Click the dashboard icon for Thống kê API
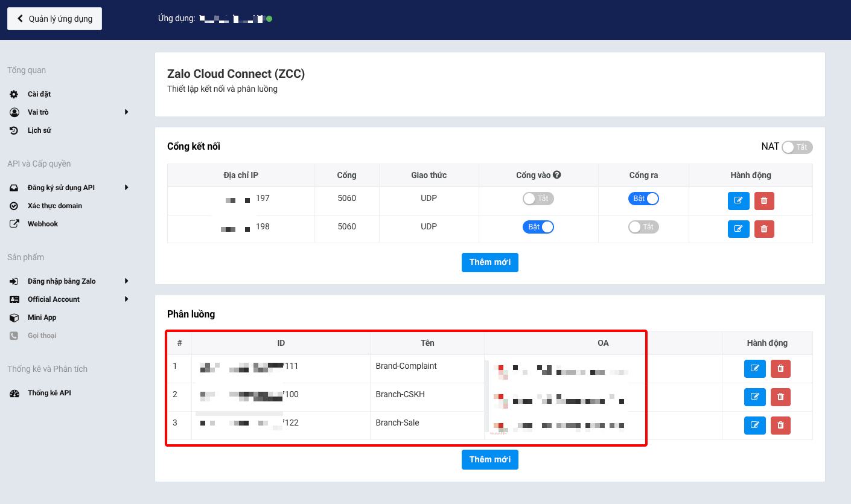 pyautogui.click(x=14, y=393)
